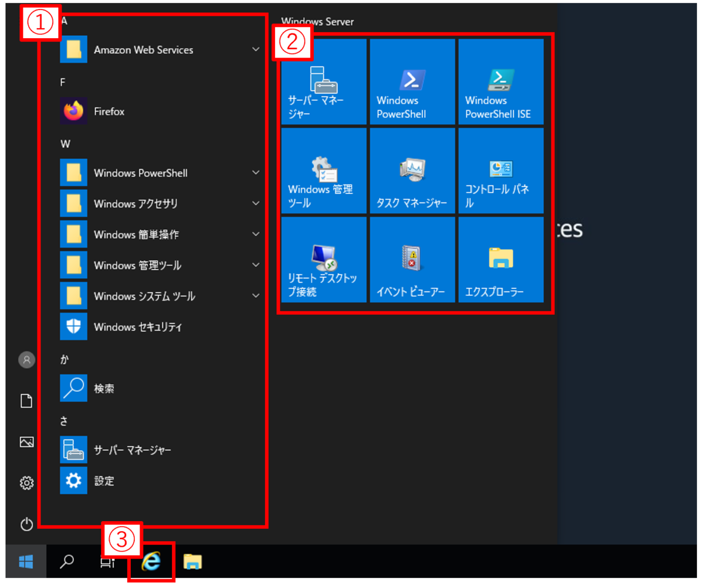Open the コントロール パネル tile
704x588 pixels.
501,171
